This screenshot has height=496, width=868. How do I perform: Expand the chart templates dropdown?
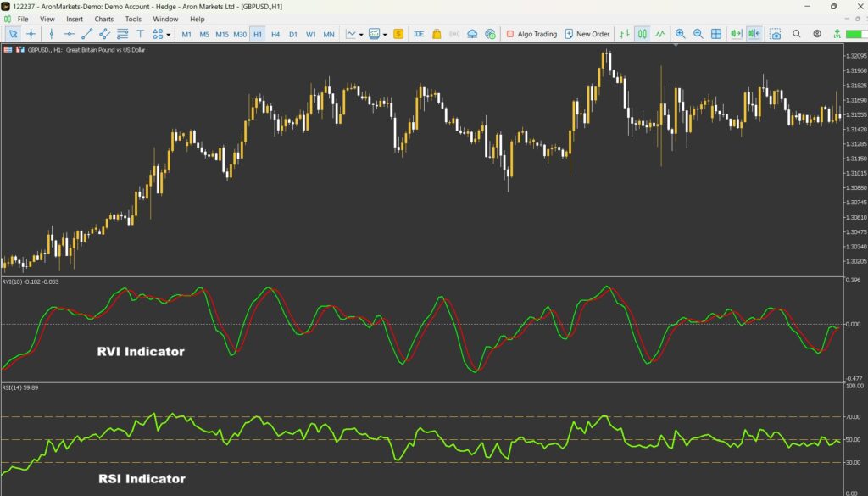[x=385, y=35]
